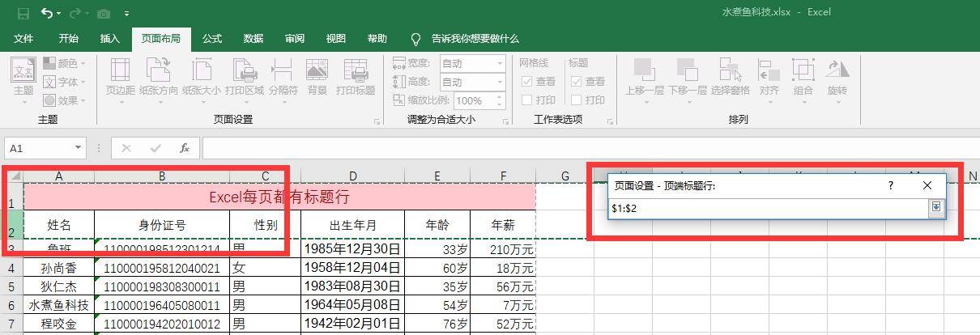Switch to the 插入 ribbon tab
Image resolution: width=980 pixels, height=335 pixels.
tap(110, 39)
